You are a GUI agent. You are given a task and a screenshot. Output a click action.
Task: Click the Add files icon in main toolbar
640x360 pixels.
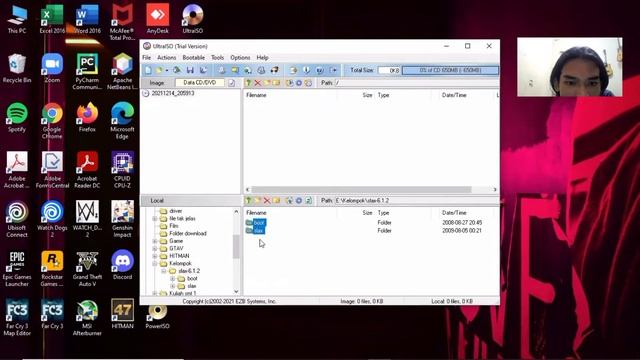click(293, 70)
